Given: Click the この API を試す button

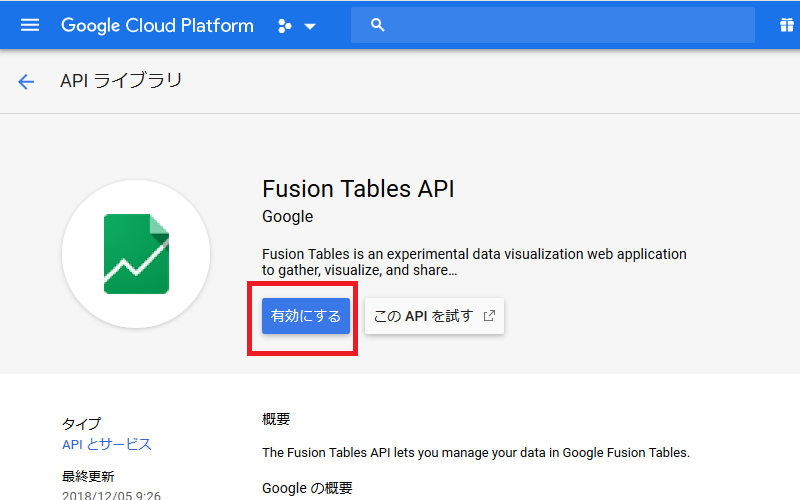Looking at the screenshot, I should pyautogui.click(x=434, y=316).
